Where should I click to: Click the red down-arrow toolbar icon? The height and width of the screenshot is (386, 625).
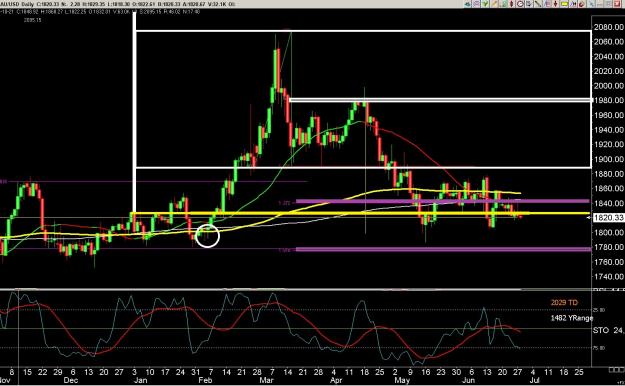[555, 4]
